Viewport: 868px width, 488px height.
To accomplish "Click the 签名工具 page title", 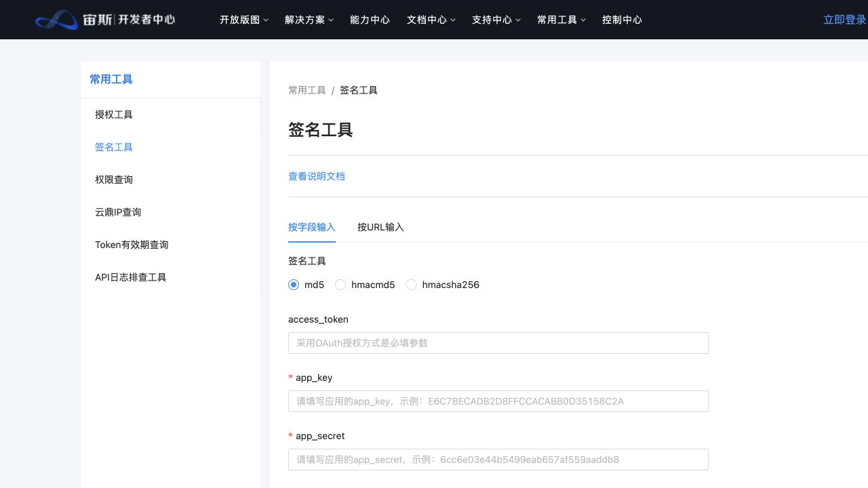I will point(321,129).
